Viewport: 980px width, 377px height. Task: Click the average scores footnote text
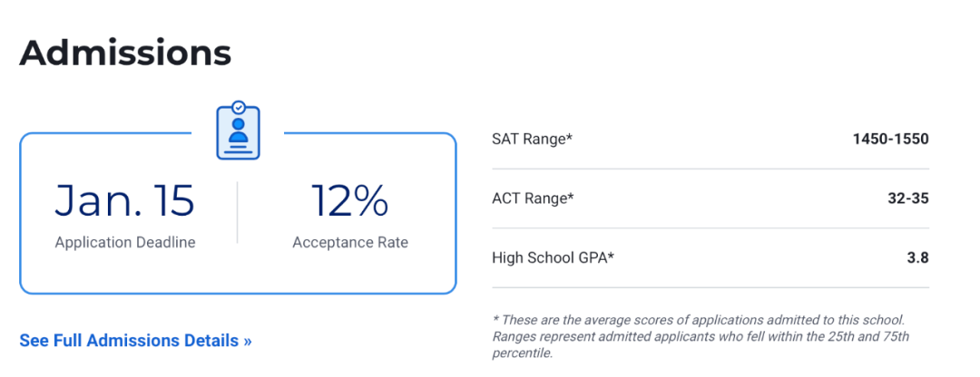(699, 320)
